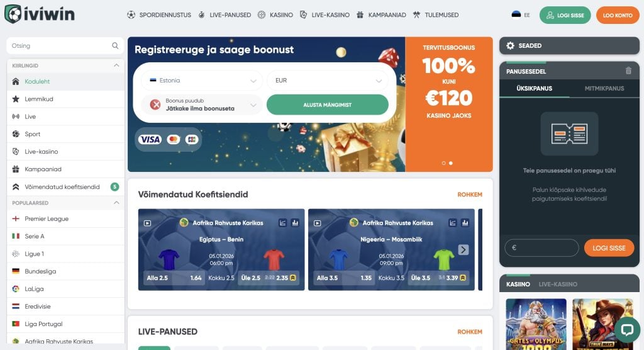Open the live chat bubble icon
Viewport: 644px width, 350px height.
click(627, 329)
